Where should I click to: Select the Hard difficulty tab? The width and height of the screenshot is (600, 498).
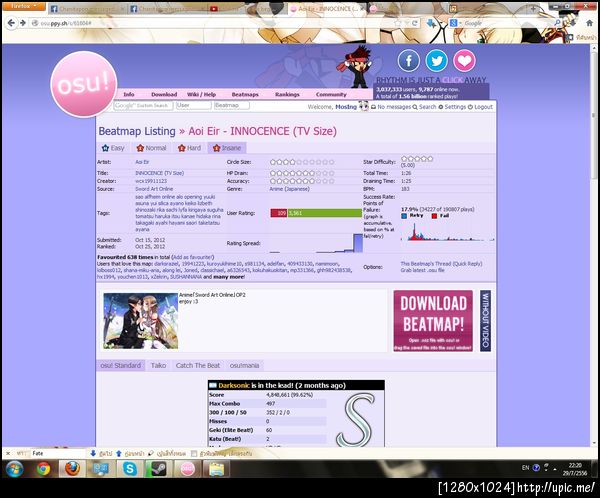(189, 148)
